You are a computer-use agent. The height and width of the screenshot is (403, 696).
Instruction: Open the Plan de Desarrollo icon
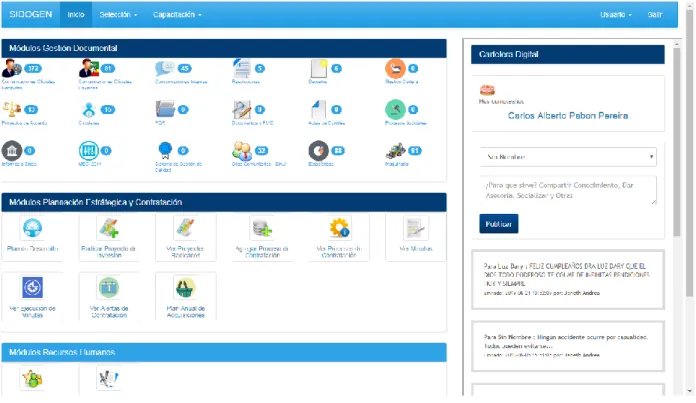point(32,228)
